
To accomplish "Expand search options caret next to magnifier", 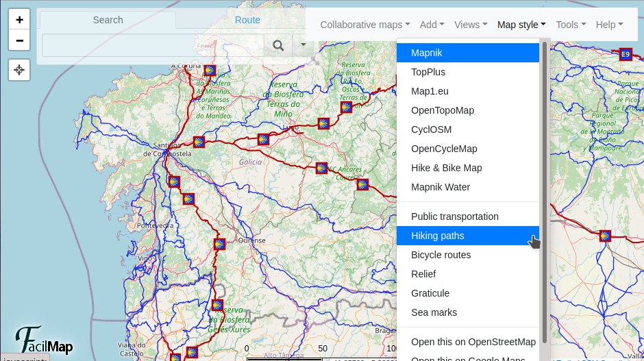I will pos(303,45).
